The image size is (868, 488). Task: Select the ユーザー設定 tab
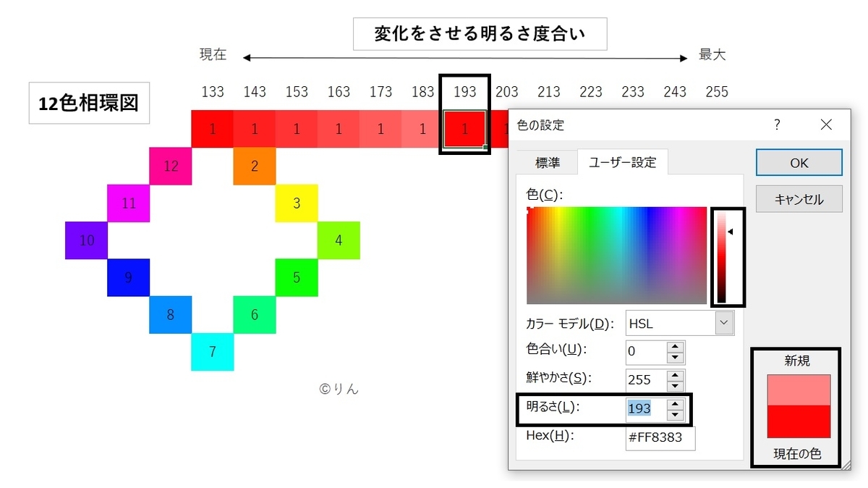point(622,162)
